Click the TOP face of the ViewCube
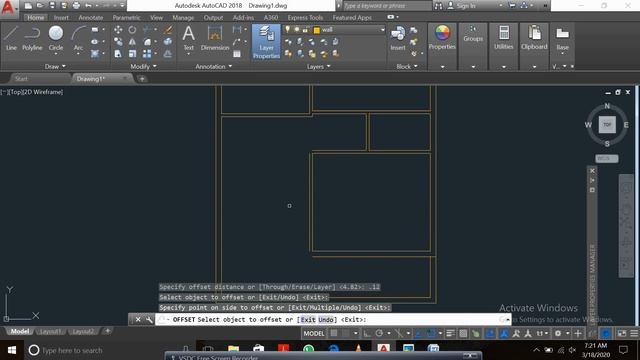Screen dimensions: 640x360 (x=607, y=124)
